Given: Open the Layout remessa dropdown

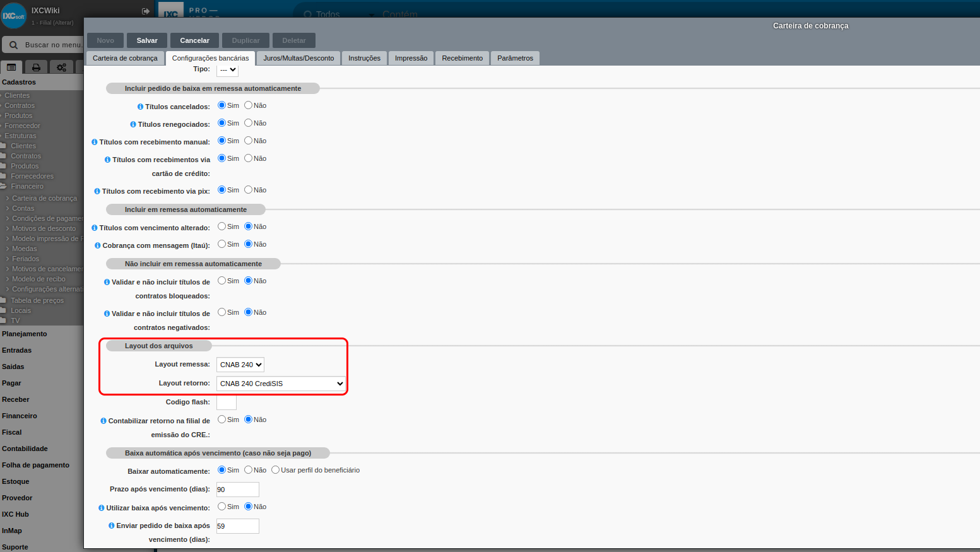Looking at the screenshot, I should (x=240, y=365).
